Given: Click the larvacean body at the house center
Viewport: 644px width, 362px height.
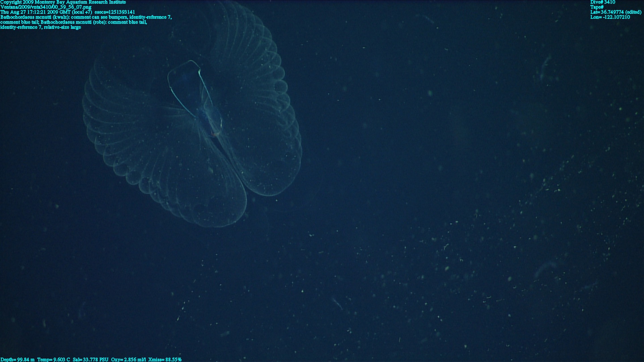Looking at the screenshot, I should 211,122.
